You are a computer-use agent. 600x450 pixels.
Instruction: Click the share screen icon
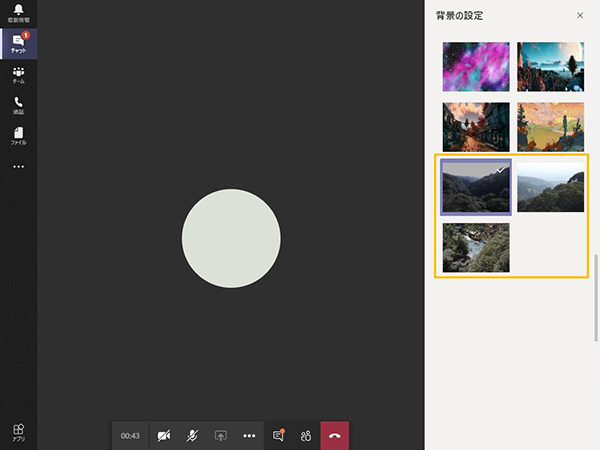(221, 436)
